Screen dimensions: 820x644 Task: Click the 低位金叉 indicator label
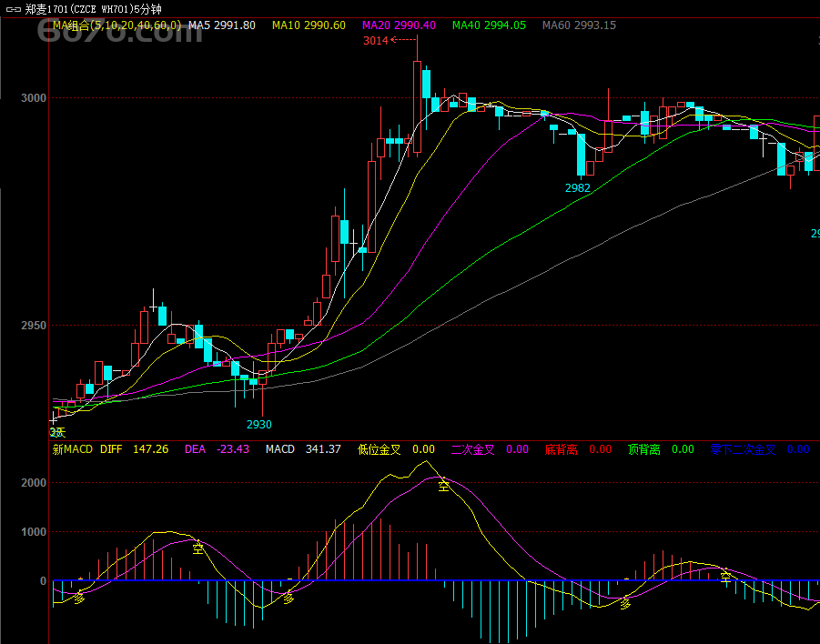[x=379, y=449]
